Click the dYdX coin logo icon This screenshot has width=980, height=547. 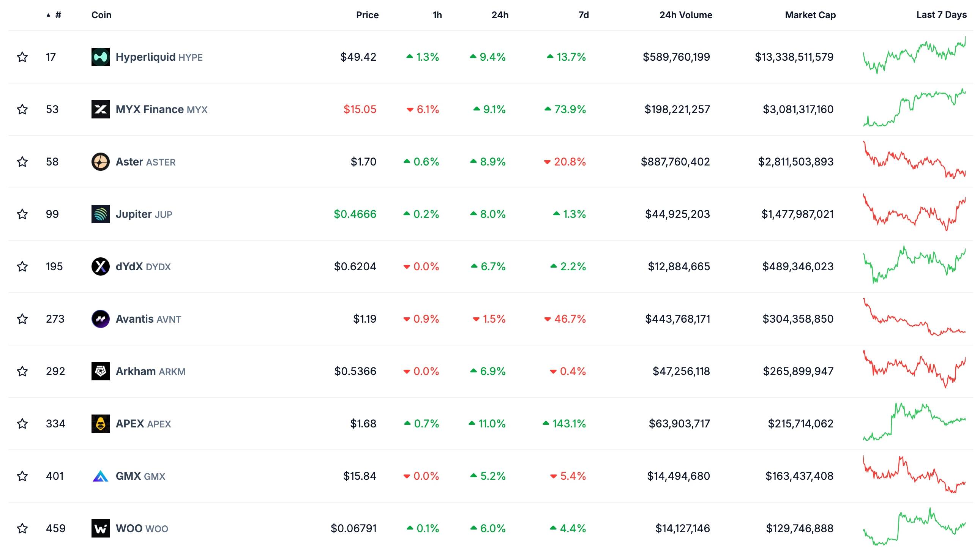[x=101, y=266]
